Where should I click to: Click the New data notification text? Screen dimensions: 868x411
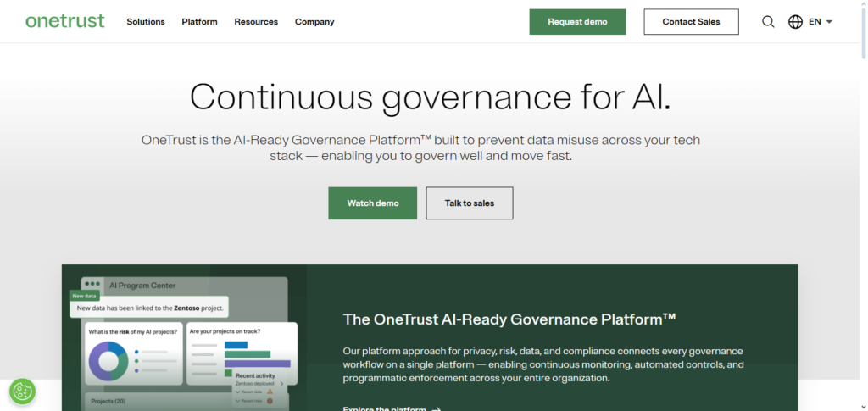tap(149, 308)
